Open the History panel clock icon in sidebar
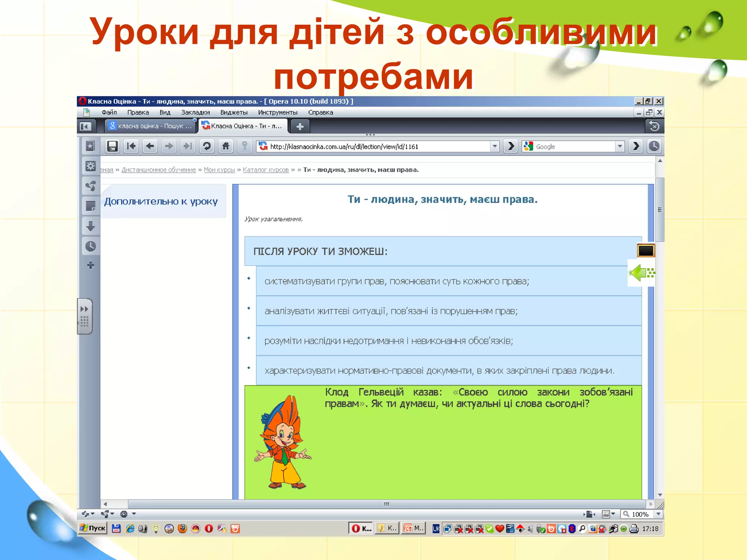 tap(90, 246)
